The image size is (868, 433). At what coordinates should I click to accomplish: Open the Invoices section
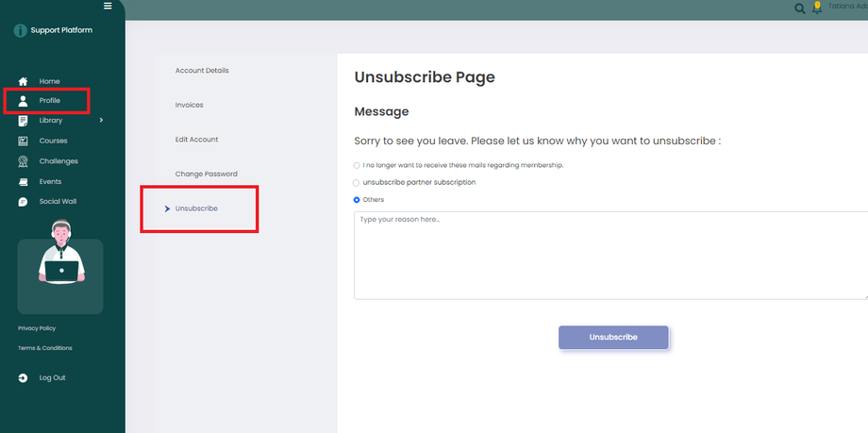point(189,105)
